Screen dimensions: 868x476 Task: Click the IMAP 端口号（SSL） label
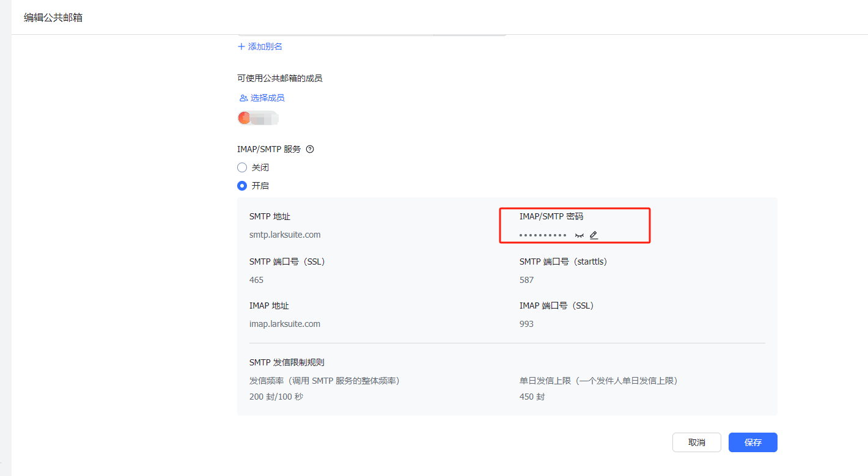coord(559,306)
